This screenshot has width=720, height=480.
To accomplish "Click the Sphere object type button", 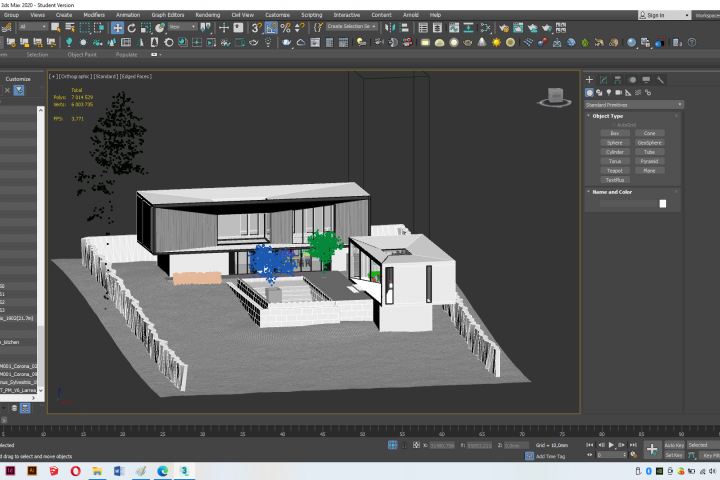I will click(x=614, y=142).
